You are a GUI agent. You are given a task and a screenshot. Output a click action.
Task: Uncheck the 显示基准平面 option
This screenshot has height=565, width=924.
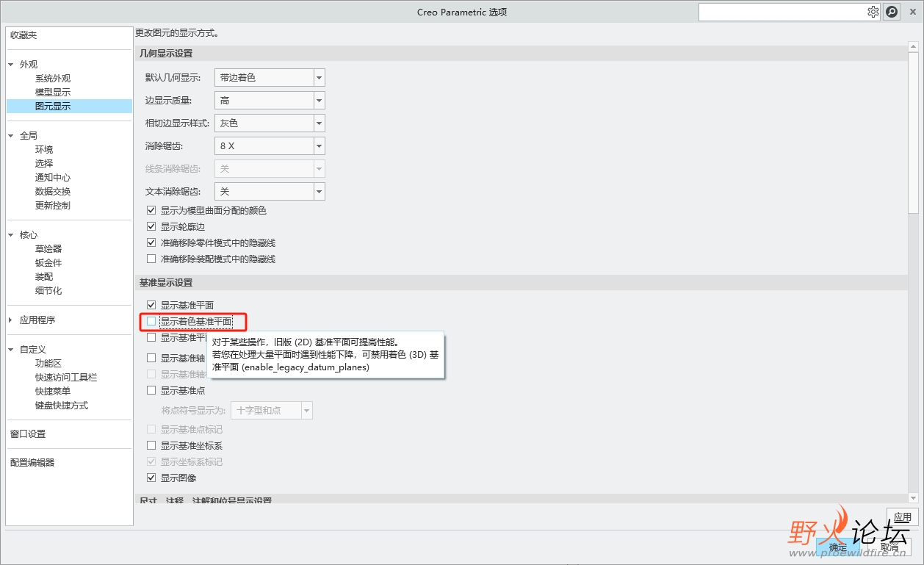pos(151,304)
